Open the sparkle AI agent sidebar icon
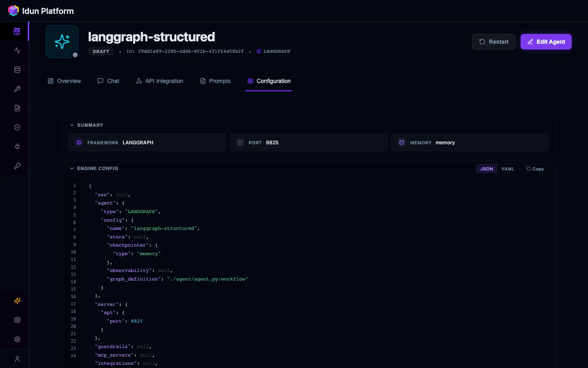This screenshot has height=368, width=588. (x=17, y=301)
